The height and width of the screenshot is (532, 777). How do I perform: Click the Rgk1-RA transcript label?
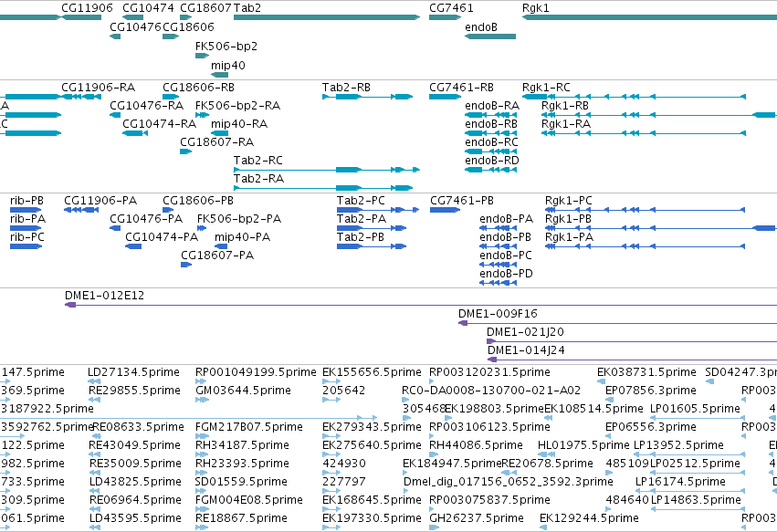pyautogui.click(x=566, y=124)
